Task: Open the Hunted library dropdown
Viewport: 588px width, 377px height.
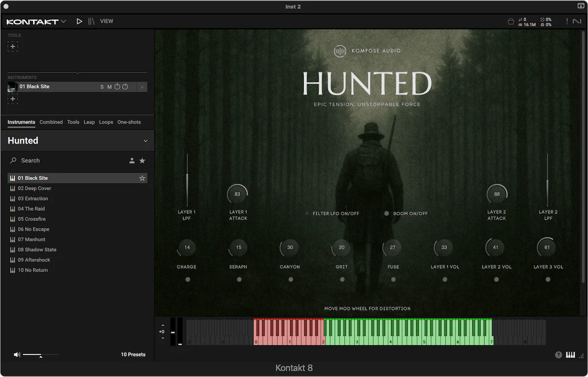Action: (x=146, y=141)
